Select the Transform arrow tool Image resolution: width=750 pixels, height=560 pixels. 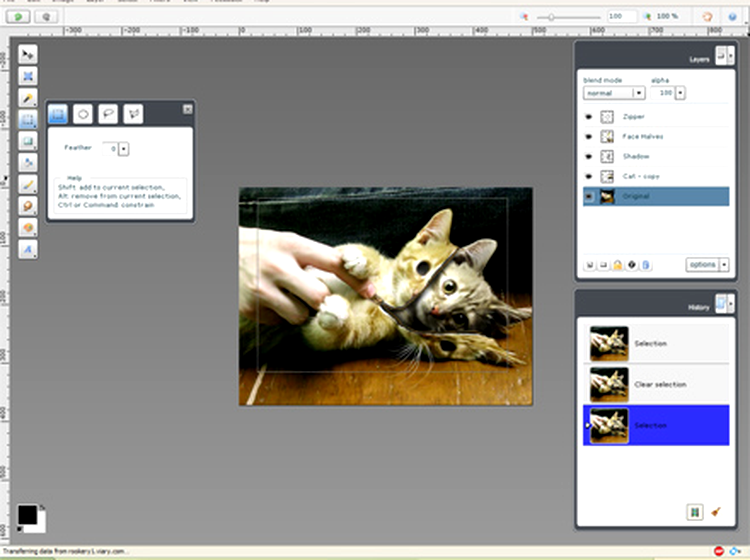tap(28, 54)
